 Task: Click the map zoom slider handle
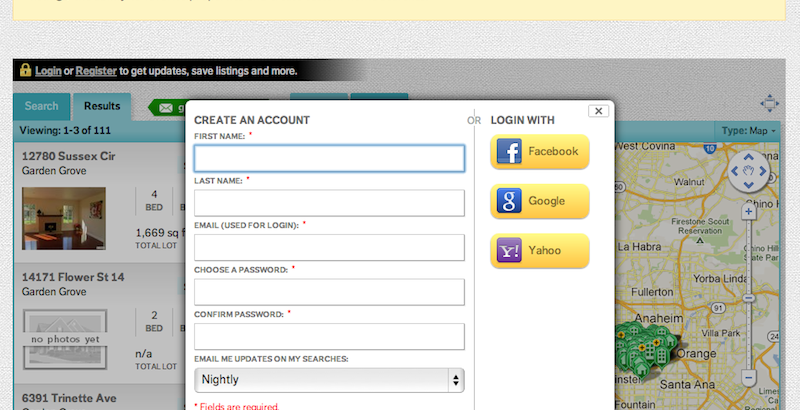point(748,298)
